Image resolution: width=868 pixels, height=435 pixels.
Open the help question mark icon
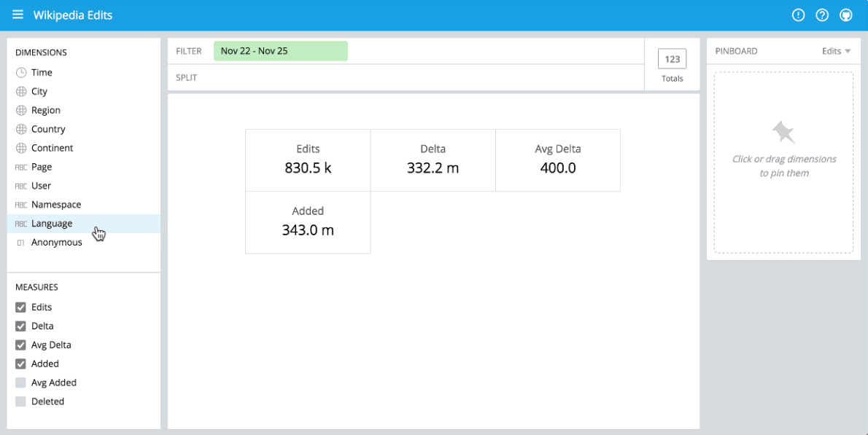tap(822, 15)
